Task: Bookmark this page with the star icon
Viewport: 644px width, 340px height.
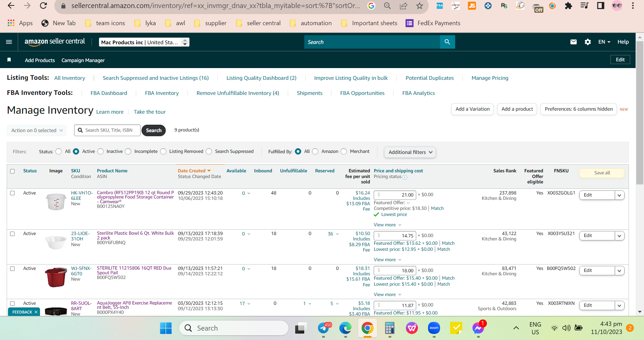Action: click(420, 6)
